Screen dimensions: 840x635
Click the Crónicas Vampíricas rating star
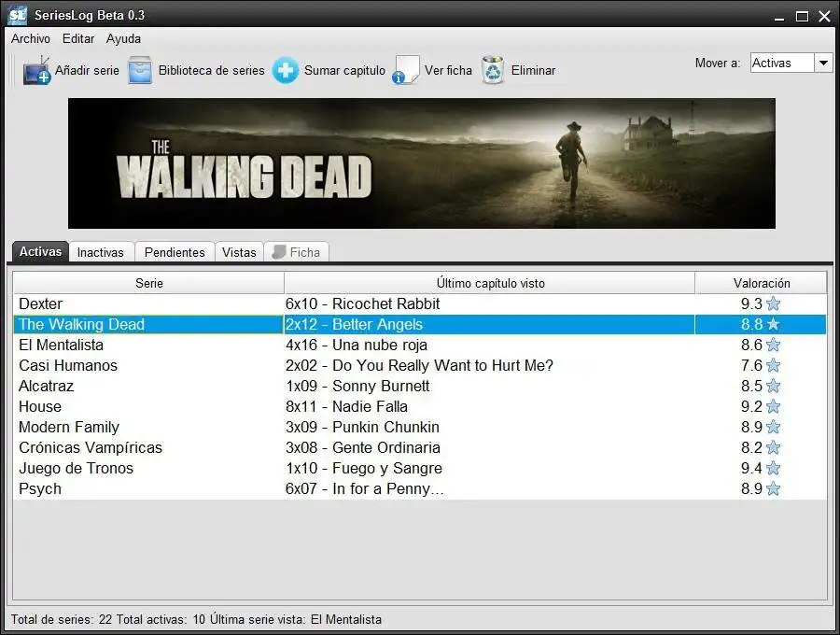point(773,447)
